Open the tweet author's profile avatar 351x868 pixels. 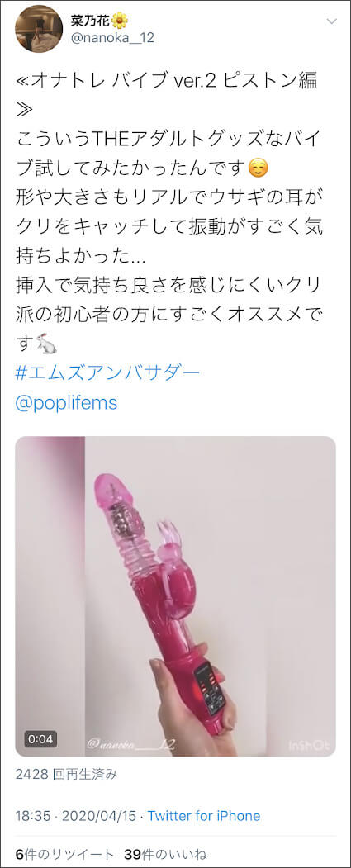[x=39, y=29]
